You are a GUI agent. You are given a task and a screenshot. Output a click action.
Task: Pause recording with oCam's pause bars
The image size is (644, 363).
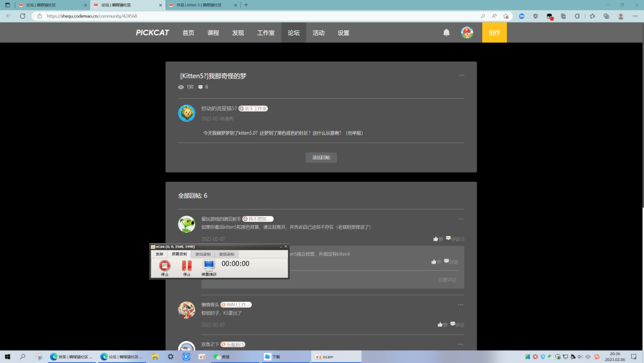point(187,266)
